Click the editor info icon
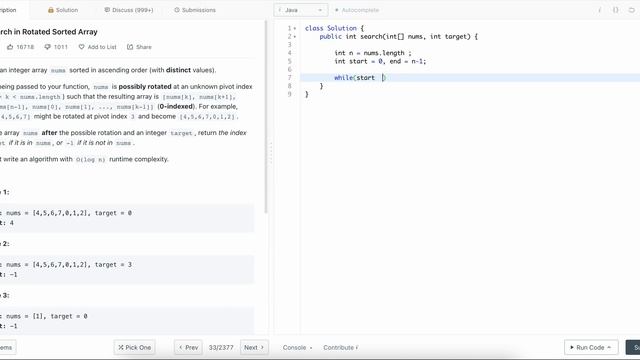The width and height of the screenshot is (640, 360). click(x=600, y=10)
